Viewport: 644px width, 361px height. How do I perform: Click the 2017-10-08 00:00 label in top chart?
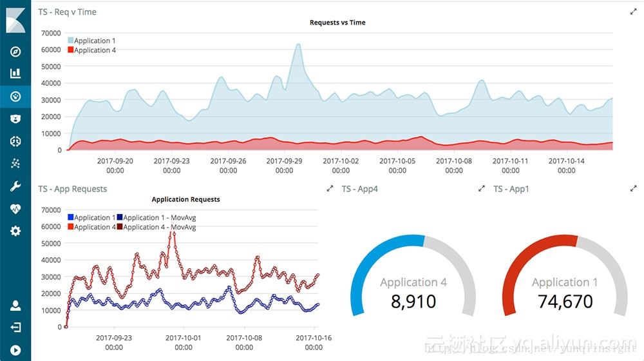coord(454,166)
